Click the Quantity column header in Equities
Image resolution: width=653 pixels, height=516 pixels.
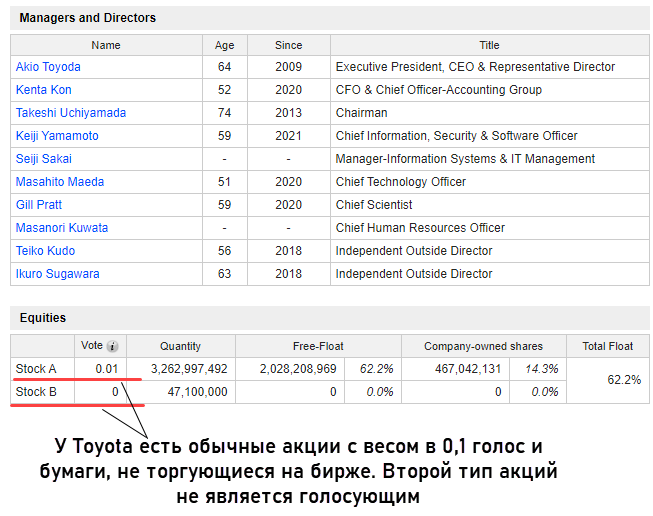click(x=180, y=346)
